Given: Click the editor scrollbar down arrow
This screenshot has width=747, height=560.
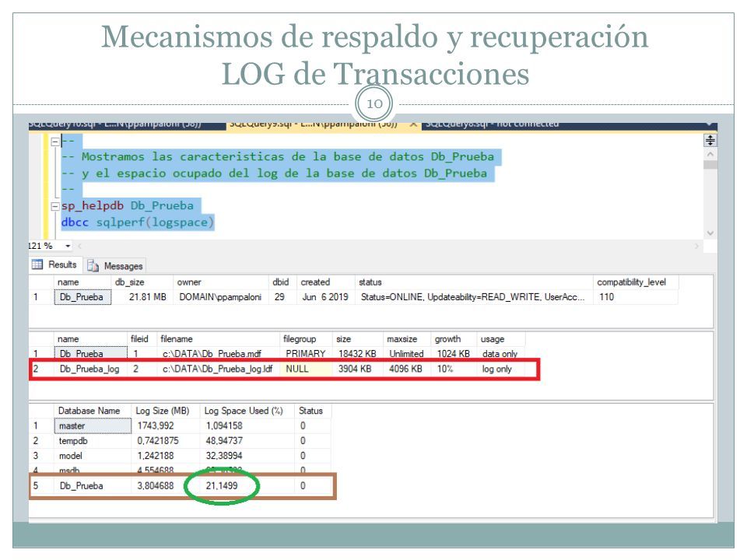Looking at the screenshot, I should (710, 233).
